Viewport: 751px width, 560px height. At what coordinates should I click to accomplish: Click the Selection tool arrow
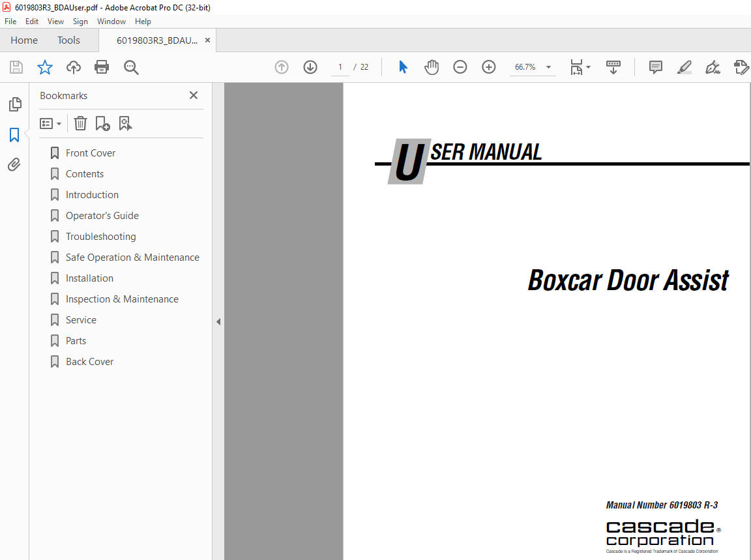click(x=403, y=66)
